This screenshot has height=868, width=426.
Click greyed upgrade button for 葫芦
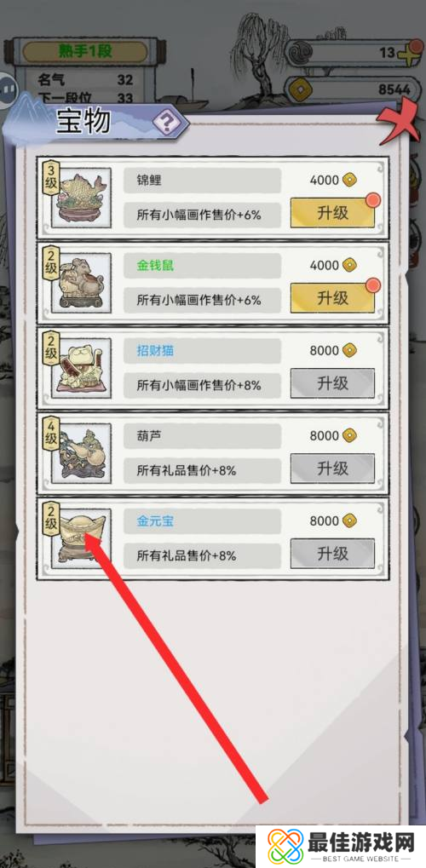click(x=333, y=468)
